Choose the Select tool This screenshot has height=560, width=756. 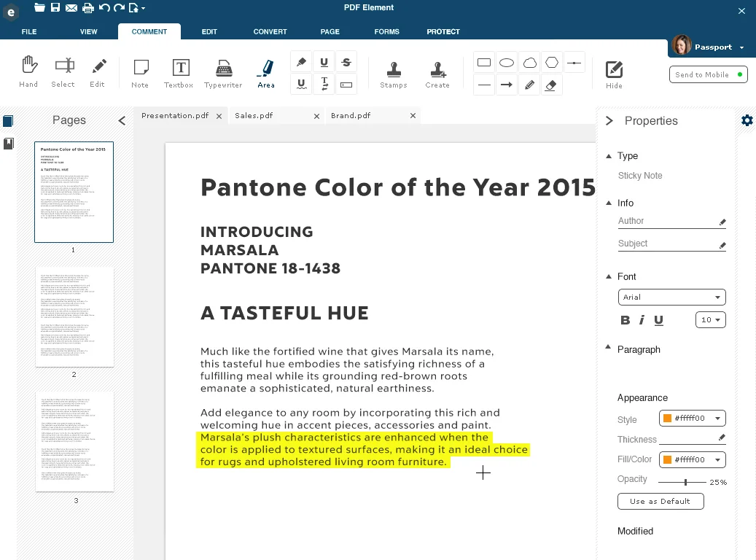coord(63,71)
